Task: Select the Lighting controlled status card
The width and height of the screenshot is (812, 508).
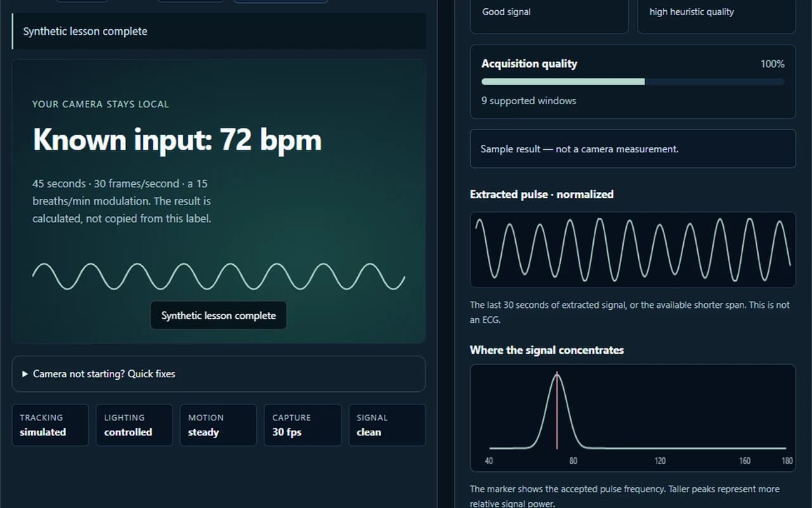Action: point(134,425)
